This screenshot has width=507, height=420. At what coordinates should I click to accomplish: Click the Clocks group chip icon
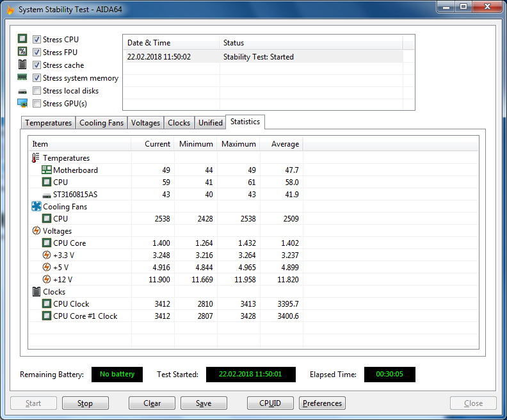coord(36,292)
